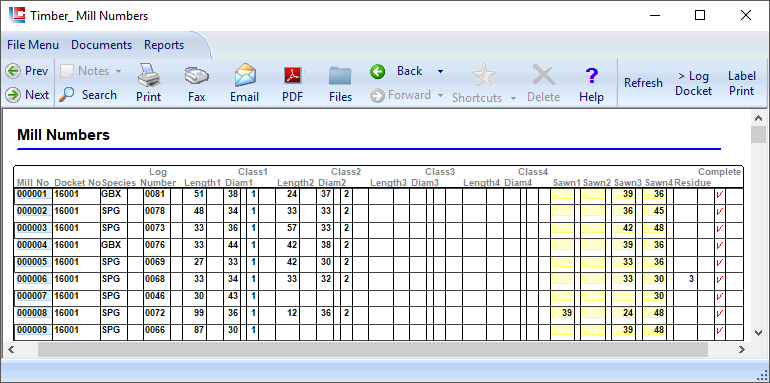
Task: Click the Delete X icon
Action: [544, 76]
